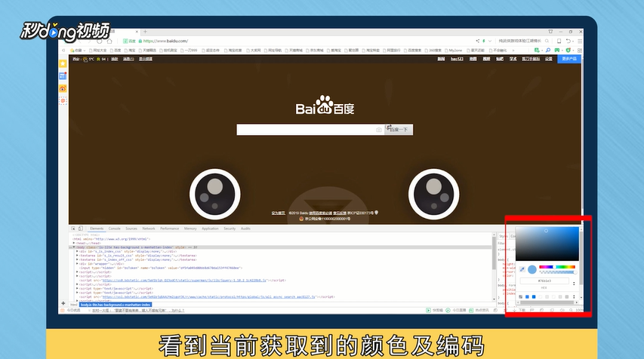Open the My2one bookmark
This screenshot has height=359, width=644.
[x=454, y=51]
